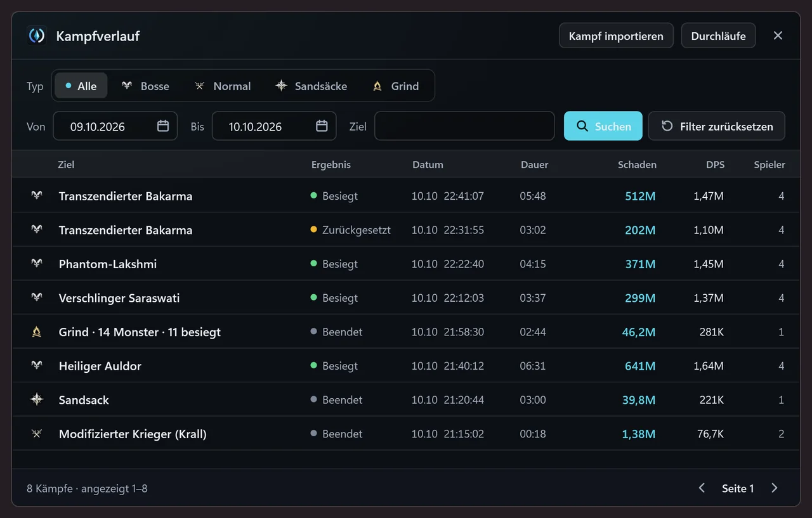Sort by Spieler column header
Image resolution: width=812 pixels, height=518 pixels.
point(769,164)
